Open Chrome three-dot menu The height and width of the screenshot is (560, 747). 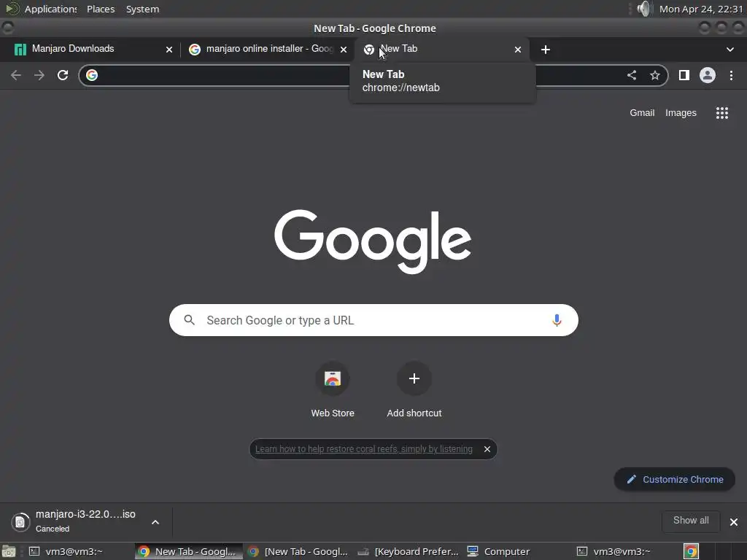pyautogui.click(x=731, y=75)
